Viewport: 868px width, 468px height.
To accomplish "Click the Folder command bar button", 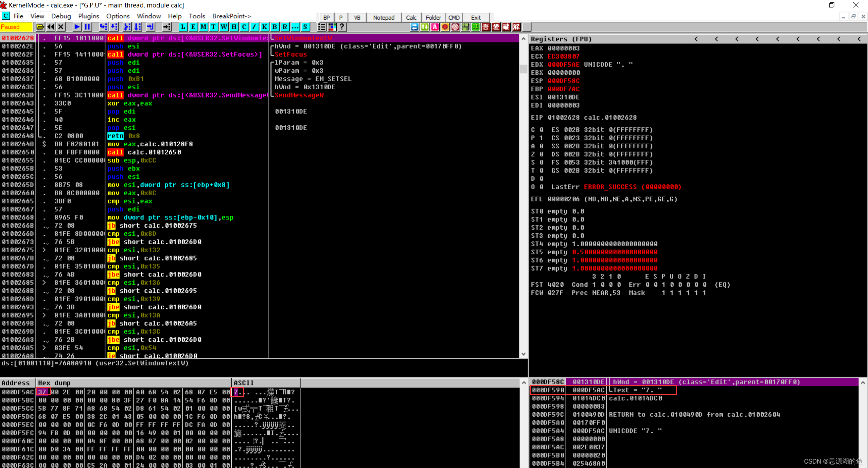I will click(433, 17).
